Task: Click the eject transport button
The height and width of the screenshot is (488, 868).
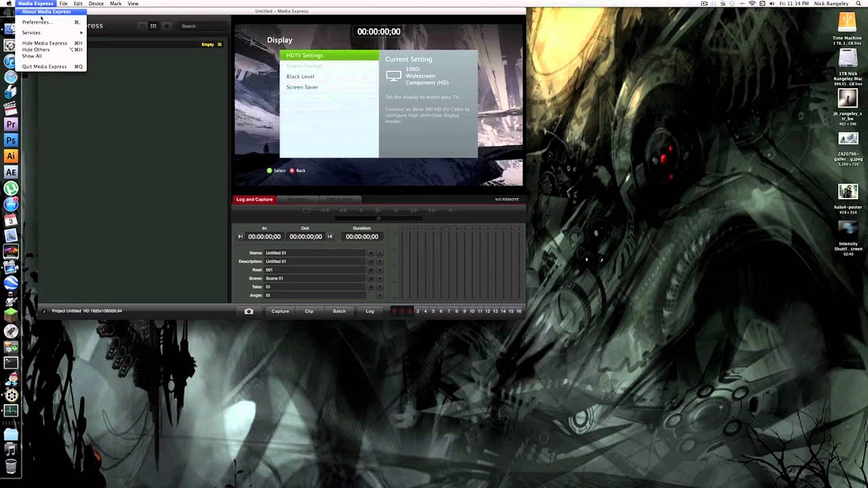Action: click(450, 209)
